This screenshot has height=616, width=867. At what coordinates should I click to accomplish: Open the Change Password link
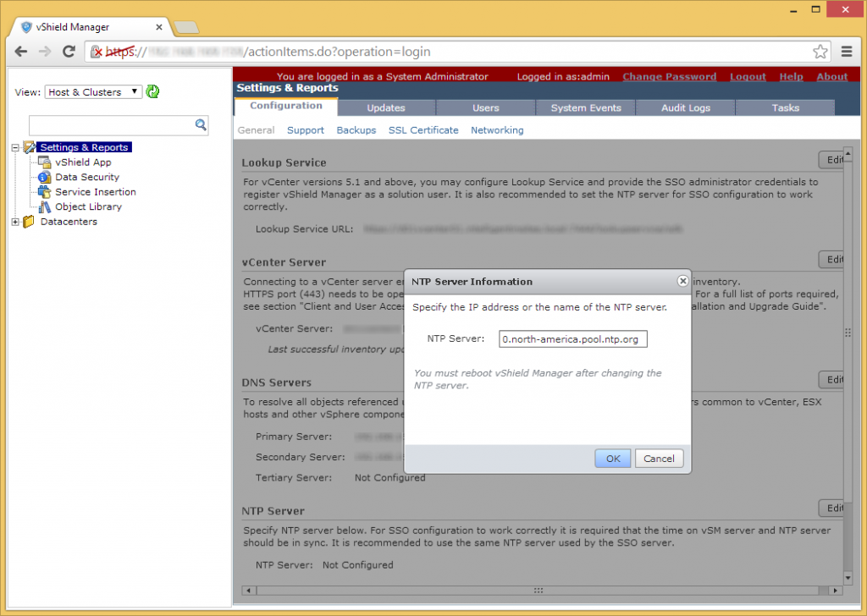670,76
